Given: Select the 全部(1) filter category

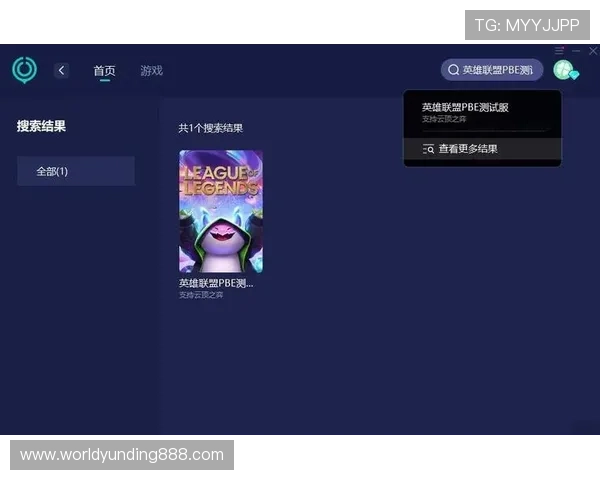Looking at the screenshot, I should (x=76, y=171).
